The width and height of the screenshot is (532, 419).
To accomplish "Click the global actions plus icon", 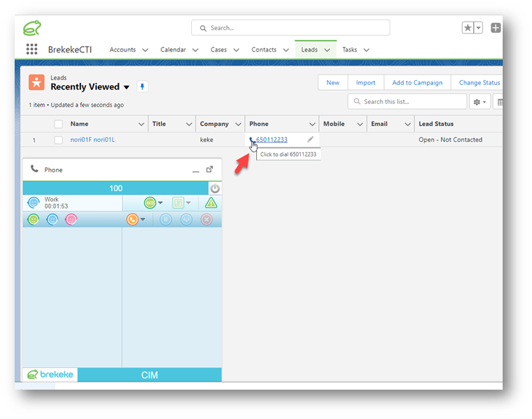I will (x=496, y=28).
